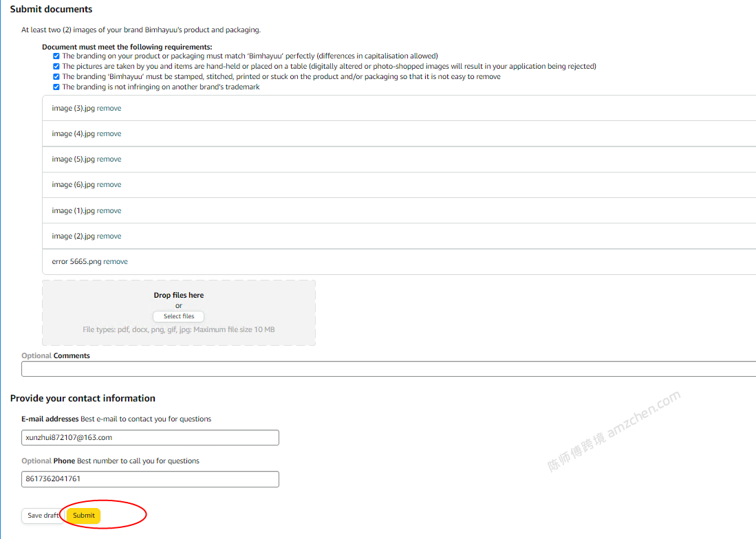Screen dimensions: 756x539
Task: Click the image (2).jpg file name
Action: tap(74, 236)
